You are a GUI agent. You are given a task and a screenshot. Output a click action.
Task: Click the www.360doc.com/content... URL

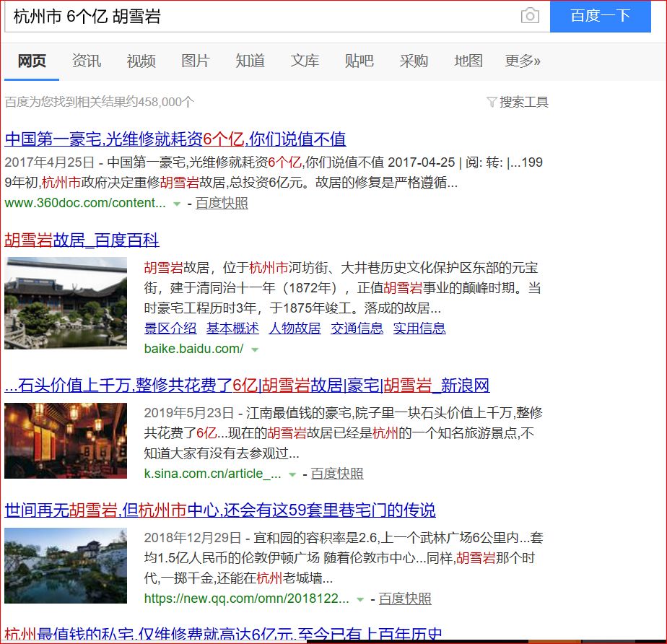pyautogui.click(x=85, y=203)
